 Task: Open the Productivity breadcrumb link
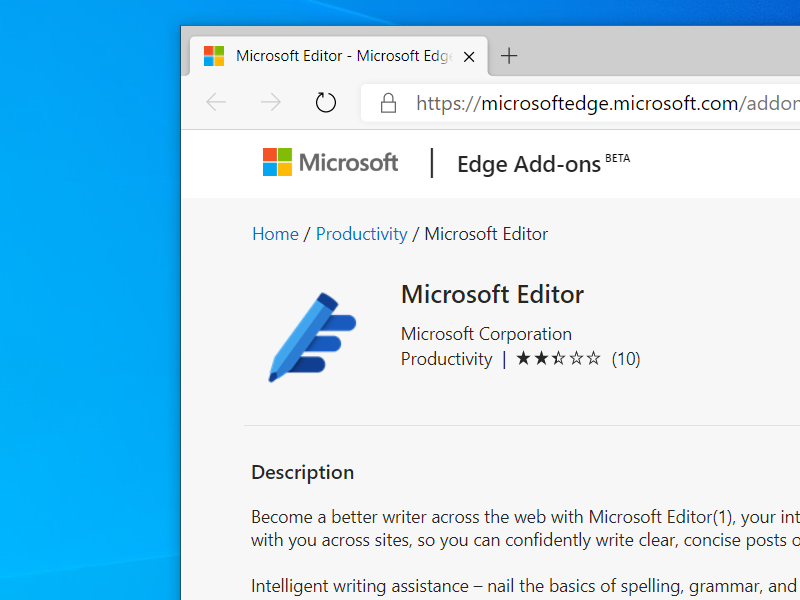point(361,234)
